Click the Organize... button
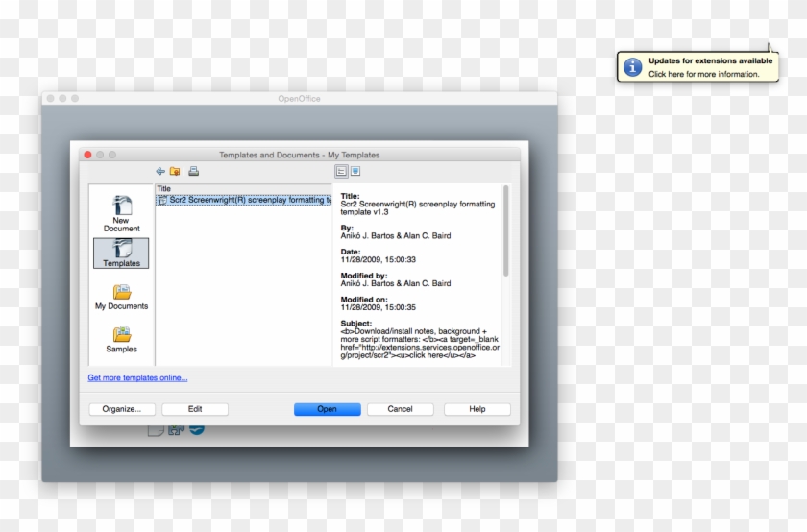 pos(122,409)
